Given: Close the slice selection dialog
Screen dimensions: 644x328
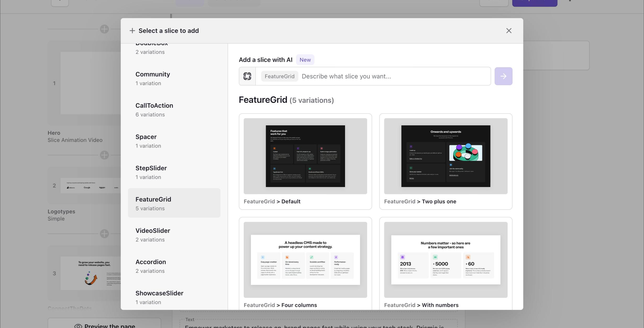Looking at the screenshot, I should tap(508, 31).
